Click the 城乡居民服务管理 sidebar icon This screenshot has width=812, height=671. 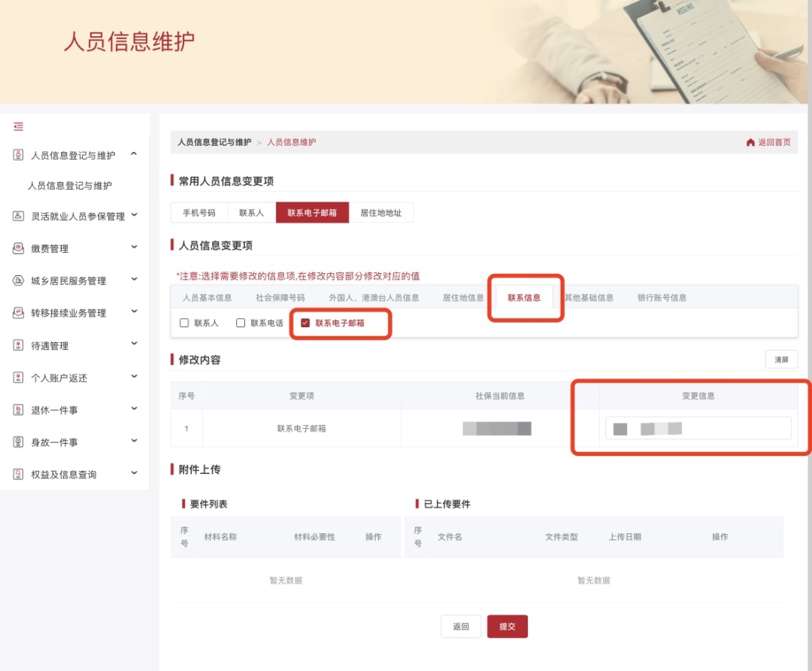[x=17, y=279]
